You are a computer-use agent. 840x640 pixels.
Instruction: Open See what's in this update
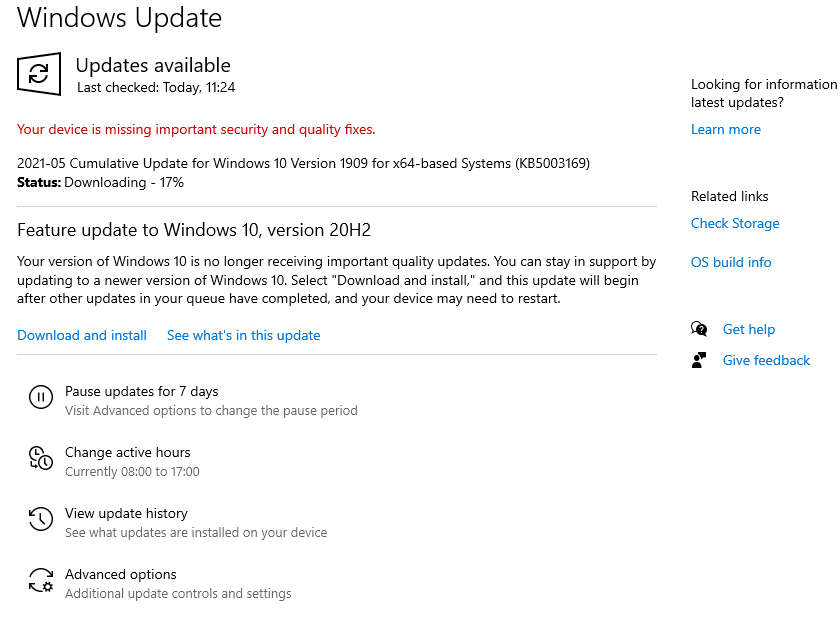pos(243,335)
